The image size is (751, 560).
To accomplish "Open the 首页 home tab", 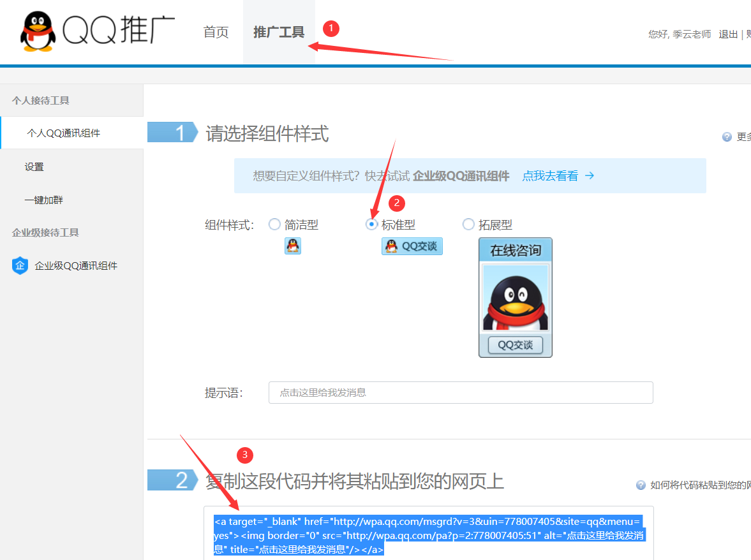I will point(216,32).
